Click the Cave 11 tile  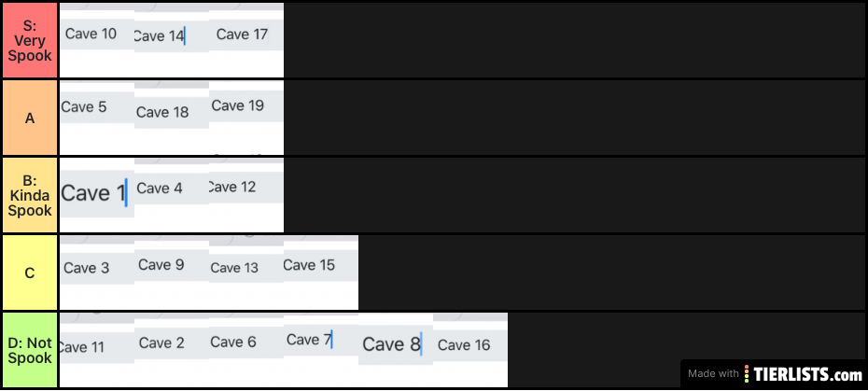(97, 350)
